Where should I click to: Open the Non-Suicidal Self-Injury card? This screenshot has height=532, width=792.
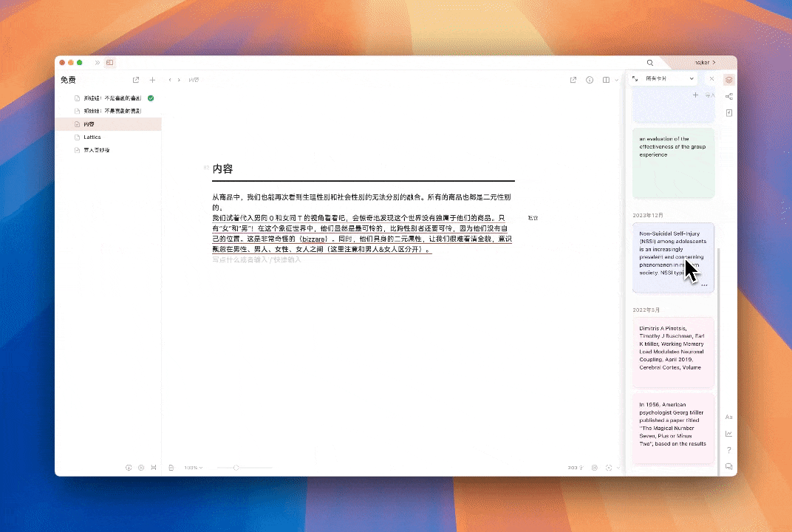coord(673,258)
